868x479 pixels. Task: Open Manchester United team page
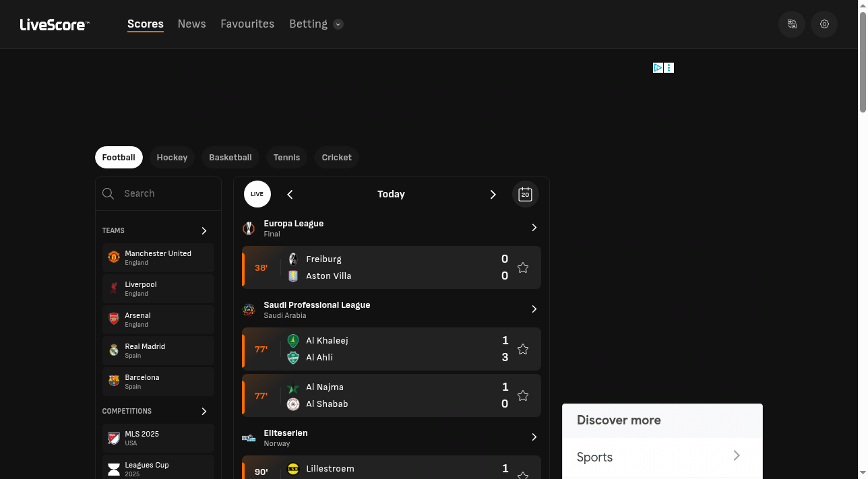tap(158, 257)
